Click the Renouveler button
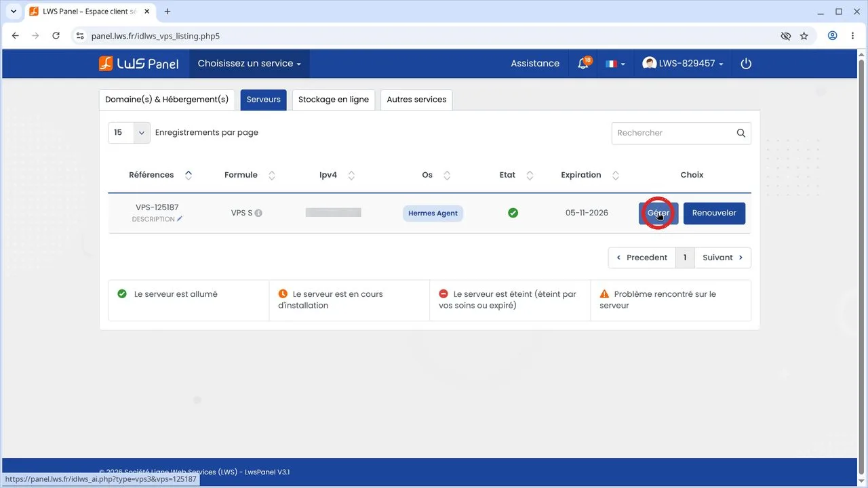The height and width of the screenshot is (488, 868). point(714,213)
